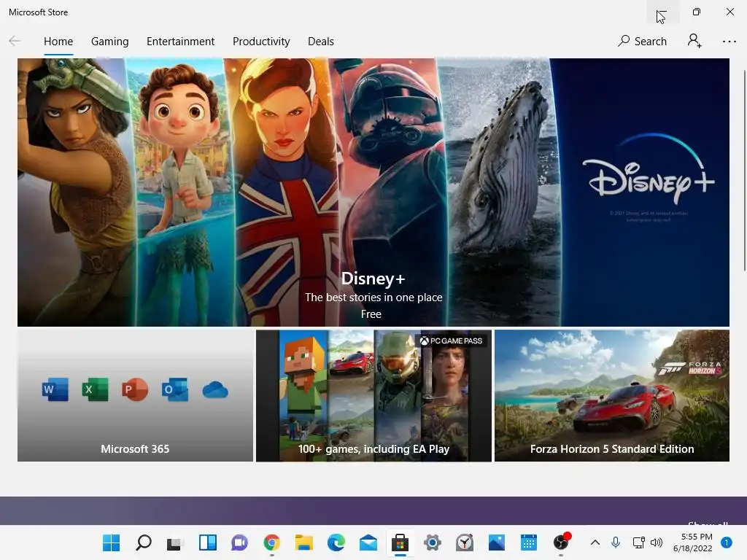Click the microphone tray icon
747x560 pixels.
616,542
